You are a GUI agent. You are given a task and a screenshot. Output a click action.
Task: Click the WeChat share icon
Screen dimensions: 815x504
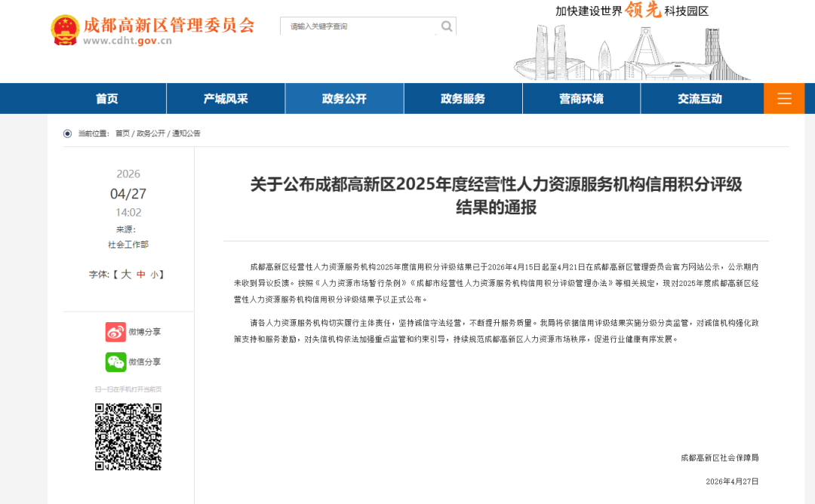pyautogui.click(x=115, y=361)
